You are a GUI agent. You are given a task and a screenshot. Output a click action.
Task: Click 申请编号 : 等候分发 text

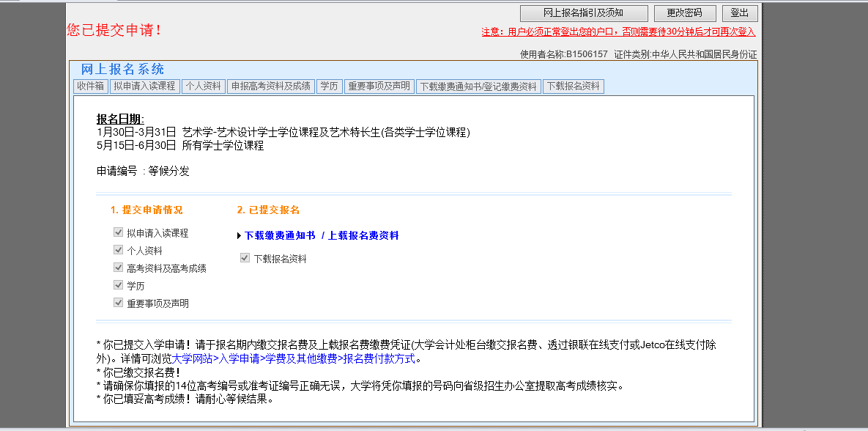(143, 172)
